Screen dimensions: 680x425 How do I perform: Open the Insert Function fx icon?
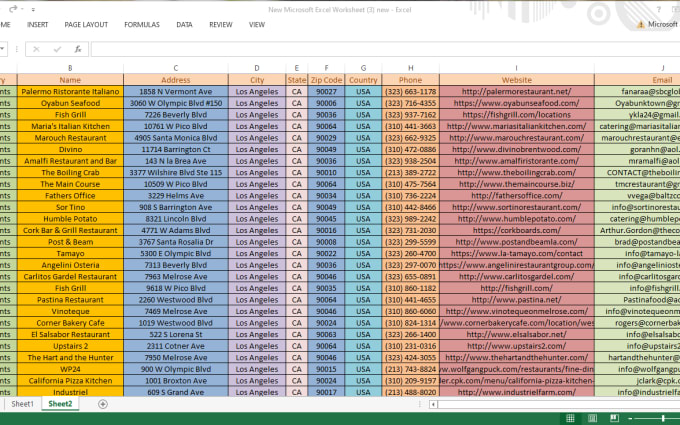78,49
